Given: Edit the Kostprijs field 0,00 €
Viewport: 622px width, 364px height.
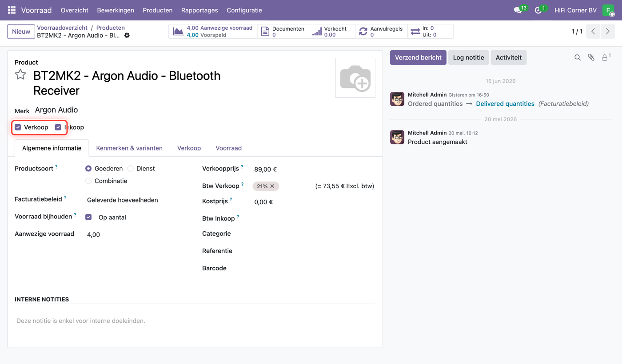Looking at the screenshot, I should tap(314, 202).
